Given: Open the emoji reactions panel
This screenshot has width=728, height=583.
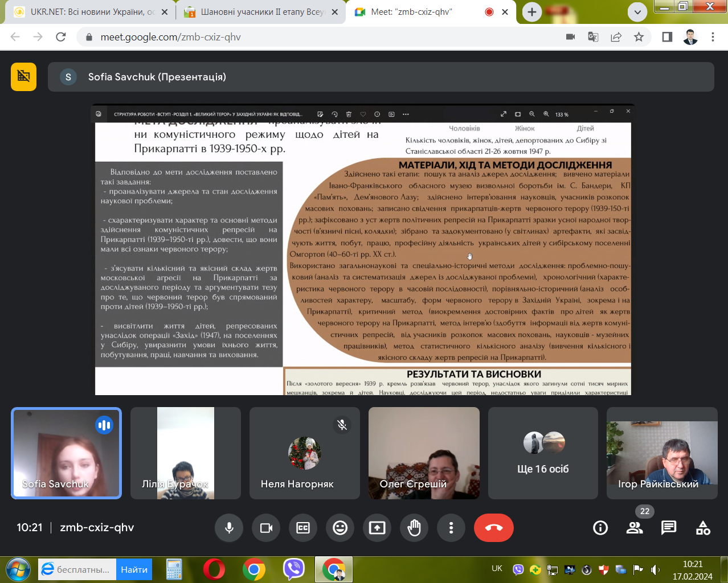Looking at the screenshot, I should pos(340,528).
